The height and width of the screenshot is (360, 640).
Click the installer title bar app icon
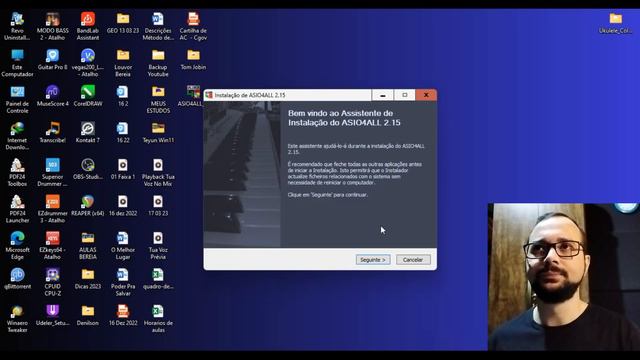[x=209, y=95]
